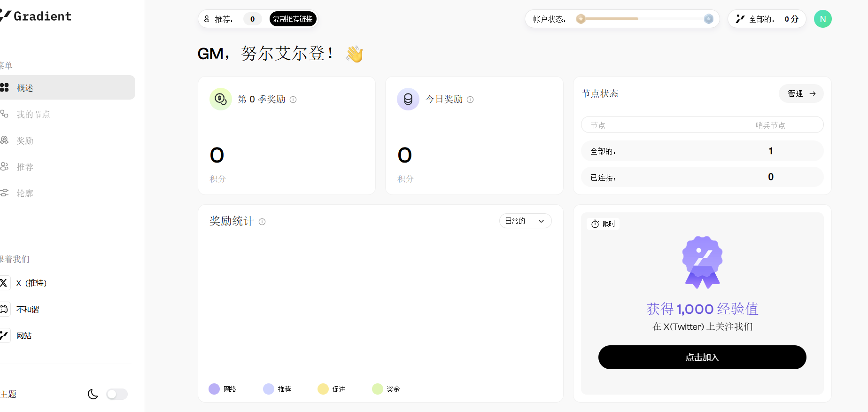The width and height of the screenshot is (868, 412).
Task: Switch to the 哨兵节点 tab
Action: tap(770, 125)
